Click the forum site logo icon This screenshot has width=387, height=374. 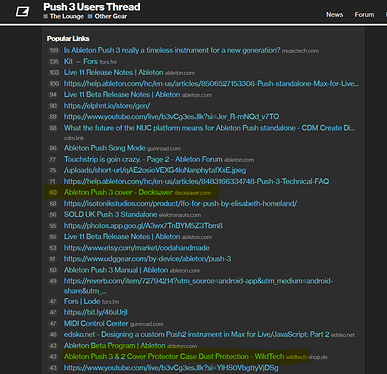pos(23,12)
